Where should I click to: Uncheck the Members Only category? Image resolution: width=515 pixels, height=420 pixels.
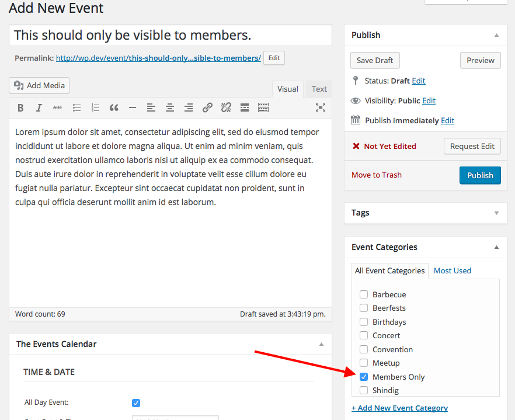pyautogui.click(x=364, y=377)
